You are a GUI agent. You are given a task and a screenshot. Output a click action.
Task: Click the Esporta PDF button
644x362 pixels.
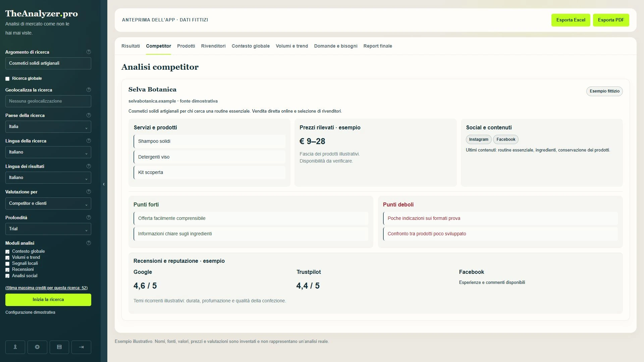click(x=611, y=20)
